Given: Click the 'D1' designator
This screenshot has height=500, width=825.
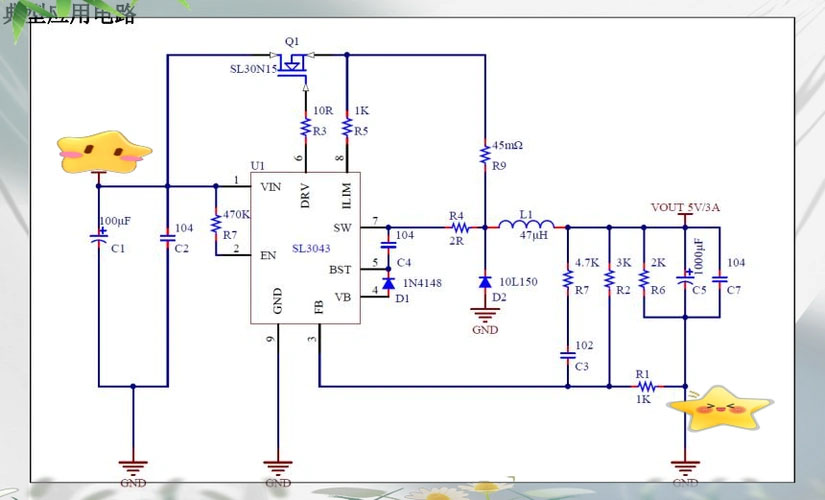Looking at the screenshot, I should pyautogui.click(x=403, y=298).
